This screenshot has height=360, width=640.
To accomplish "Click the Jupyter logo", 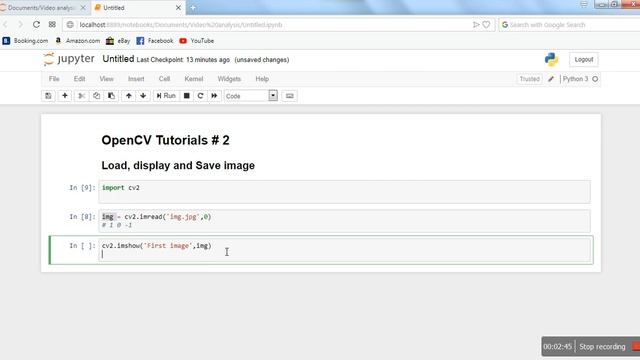I will (69, 59).
